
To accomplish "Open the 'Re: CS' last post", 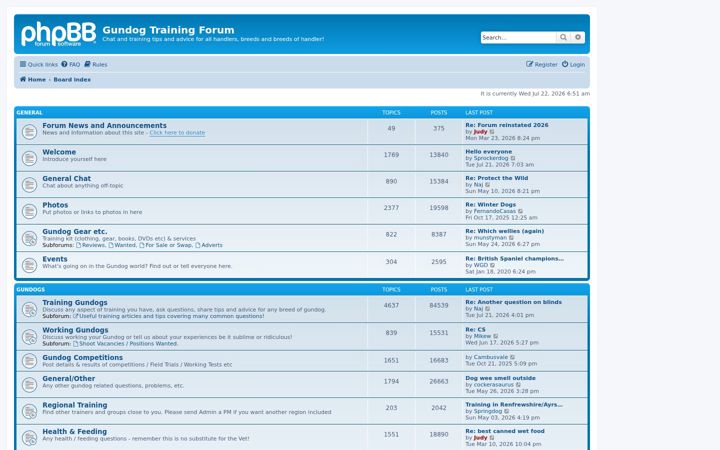I will tap(475, 330).
